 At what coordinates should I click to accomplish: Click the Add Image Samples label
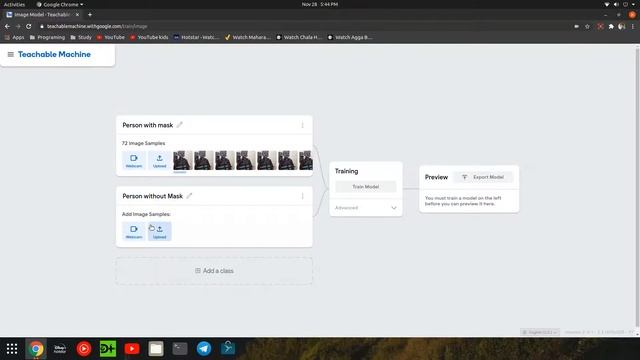point(146,214)
